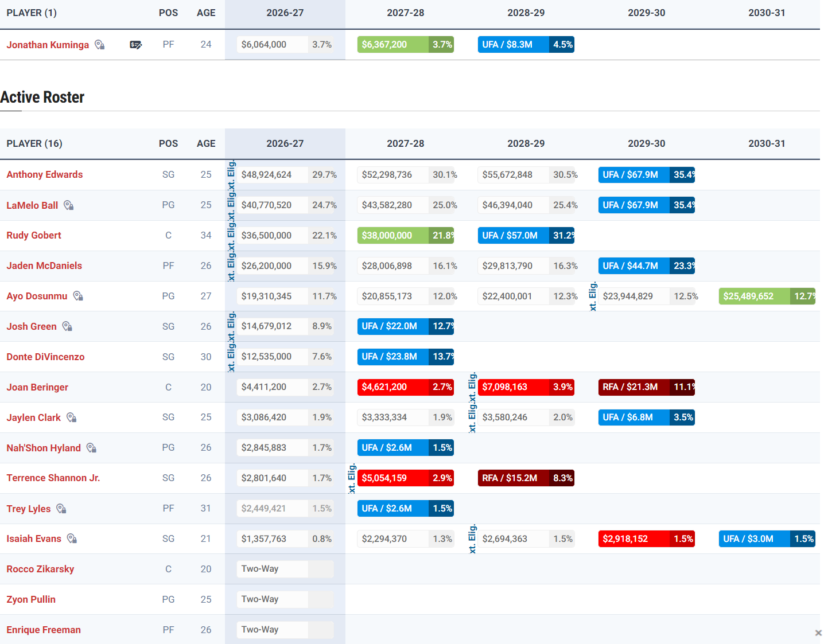Click the tag icon next to Ayo Dosunmu

[x=78, y=296]
